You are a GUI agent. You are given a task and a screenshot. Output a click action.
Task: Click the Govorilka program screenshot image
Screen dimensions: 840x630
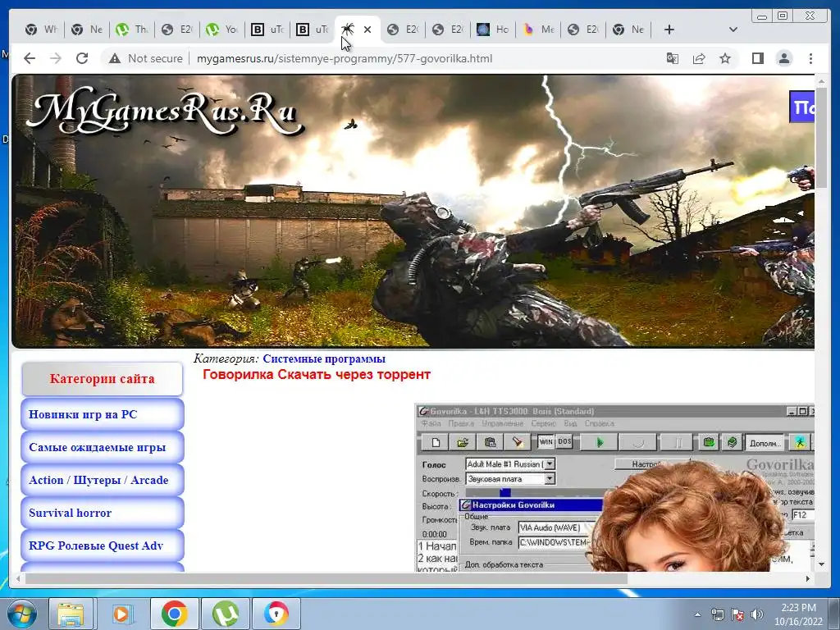(x=615, y=487)
